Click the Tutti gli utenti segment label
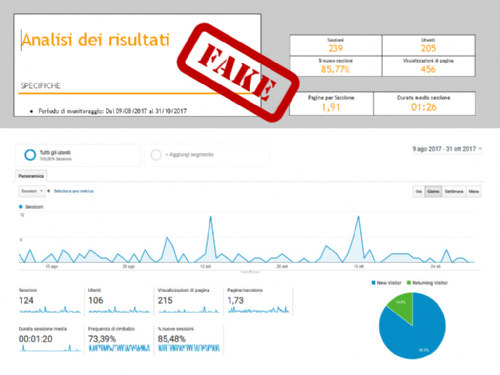 pyautogui.click(x=55, y=153)
